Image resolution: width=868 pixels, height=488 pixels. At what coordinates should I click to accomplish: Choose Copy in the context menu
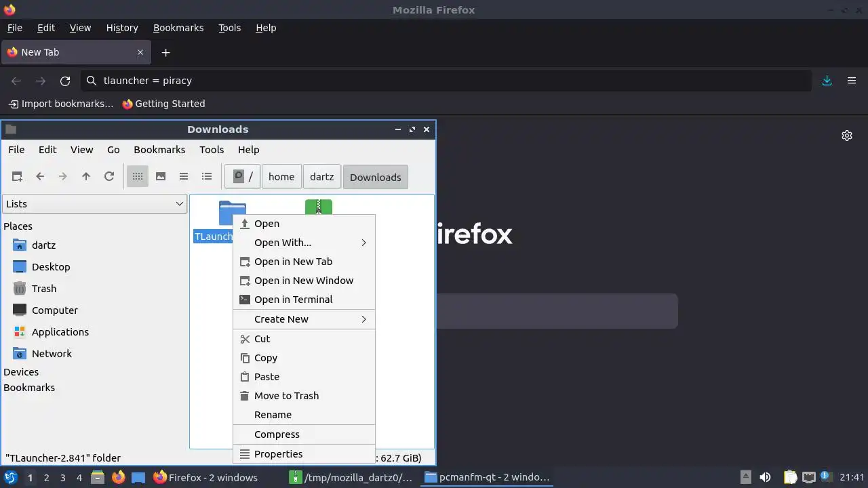[304, 358]
